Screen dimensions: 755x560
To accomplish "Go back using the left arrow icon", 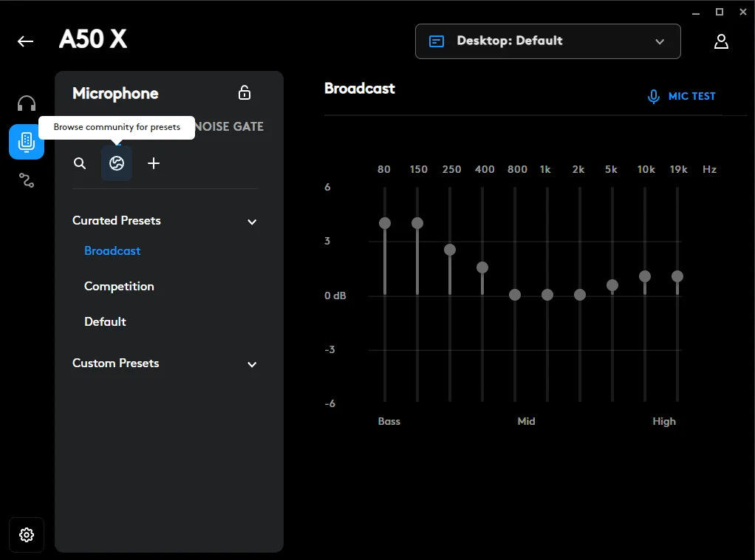I will [26, 41].
